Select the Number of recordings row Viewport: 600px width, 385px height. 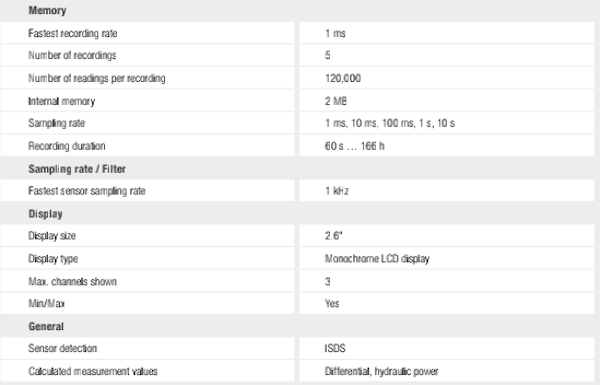(297, 55)
